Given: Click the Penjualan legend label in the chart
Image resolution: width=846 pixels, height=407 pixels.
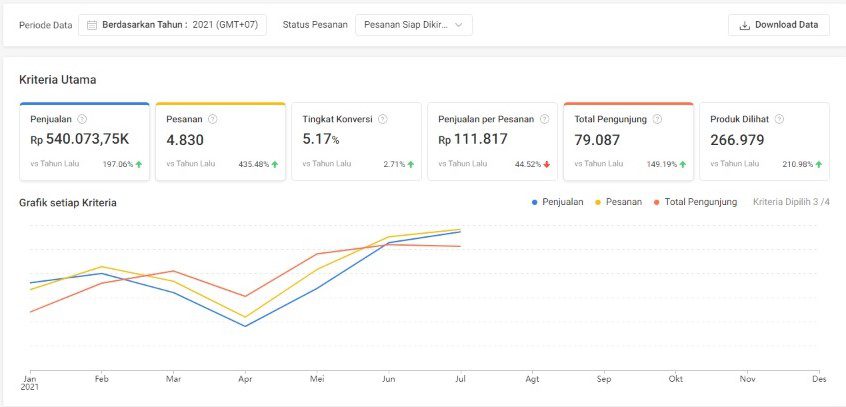Looking at the screenshot, I should pyautogui.click(x=563, y=202).
